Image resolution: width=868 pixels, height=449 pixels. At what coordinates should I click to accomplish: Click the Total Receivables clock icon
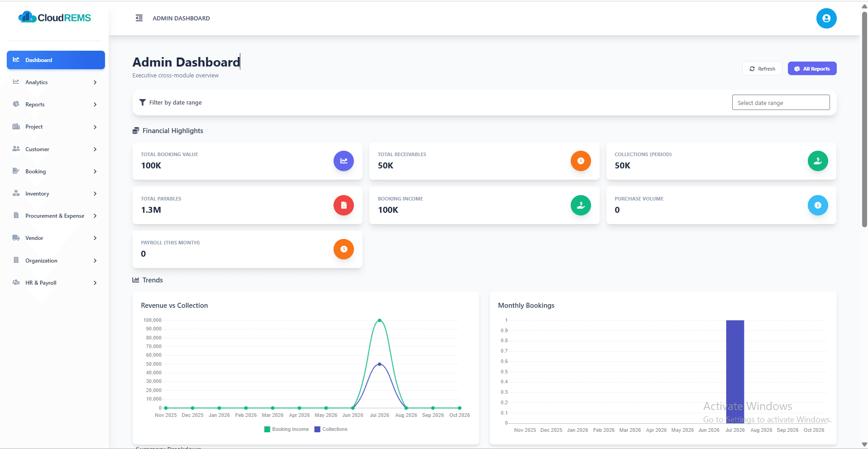pyautogui.click(x=581, y=161)
